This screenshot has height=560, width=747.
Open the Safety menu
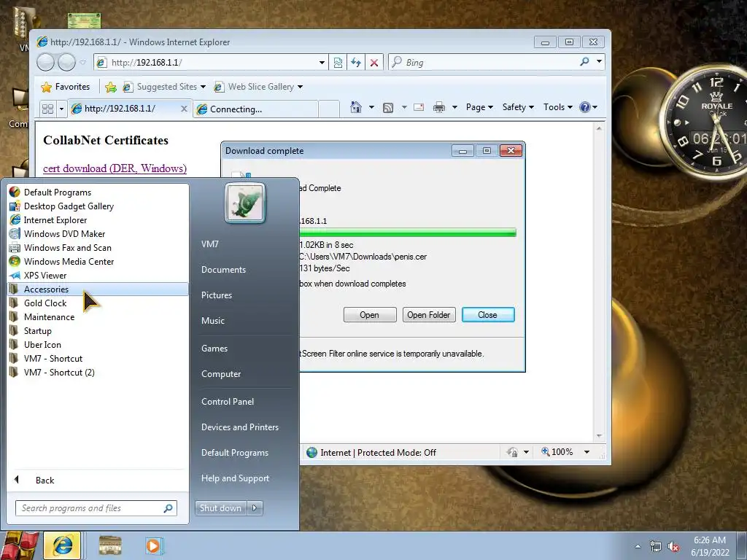pos(519,107)
